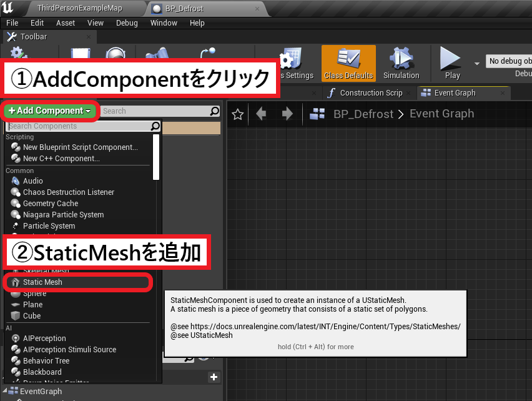Open the Asset menu
Screen dimensions: 532x401
(66, 22)
